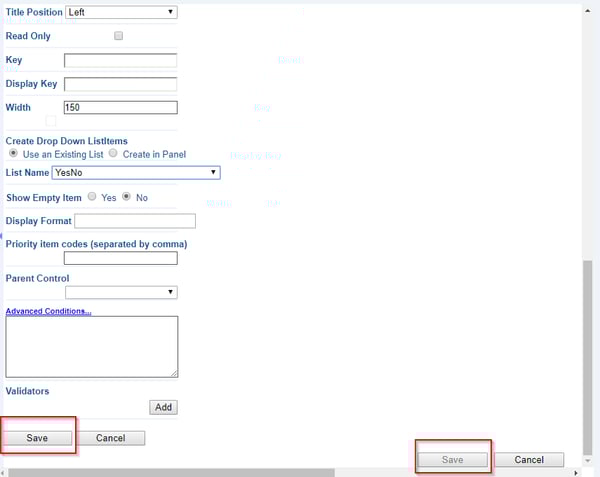600x477 pixels.
Task: Click the Priority item codes text box
Action: [x=120, y=258]
